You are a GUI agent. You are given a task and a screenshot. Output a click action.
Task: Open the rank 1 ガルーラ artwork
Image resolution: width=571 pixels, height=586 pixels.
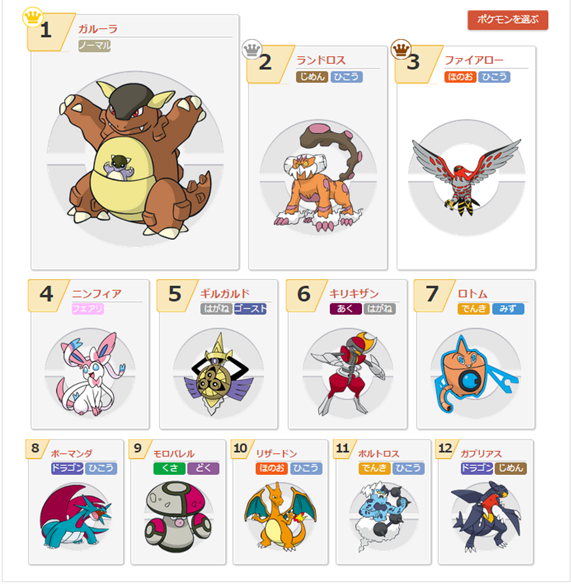tap(135, 160)
